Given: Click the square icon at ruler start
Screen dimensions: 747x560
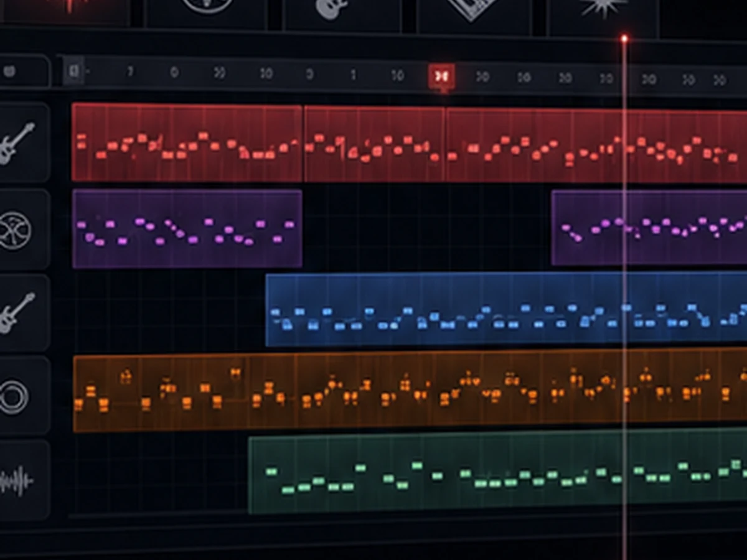Looking at the screenshot, I should coord(73,71).
